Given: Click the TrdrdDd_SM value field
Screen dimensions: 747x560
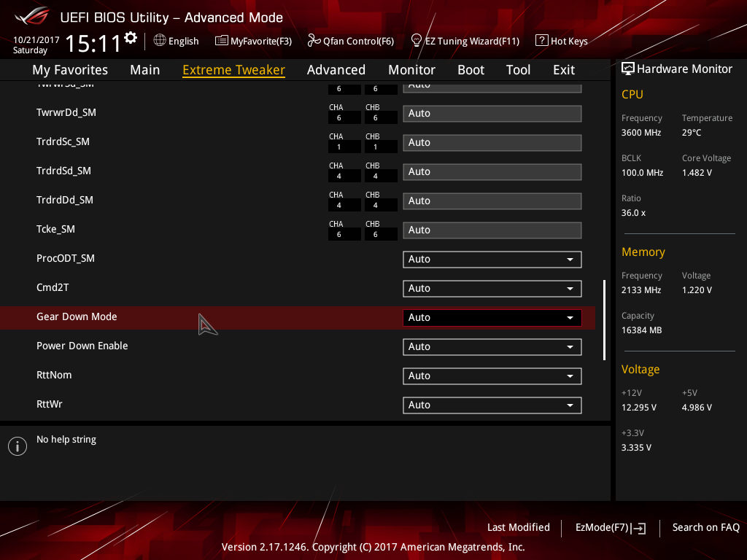Looking at the screenshot, I should click(492, 201).
